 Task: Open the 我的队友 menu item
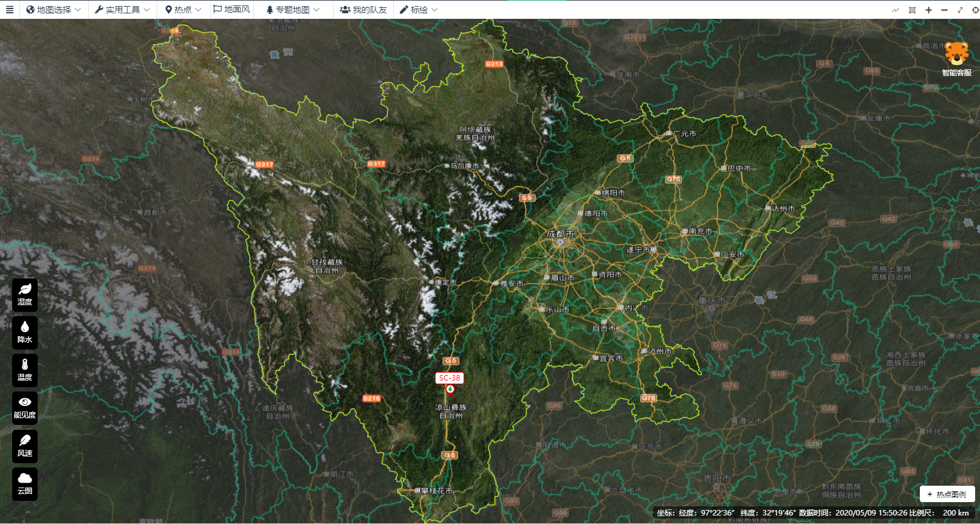[x=363, y=10]
